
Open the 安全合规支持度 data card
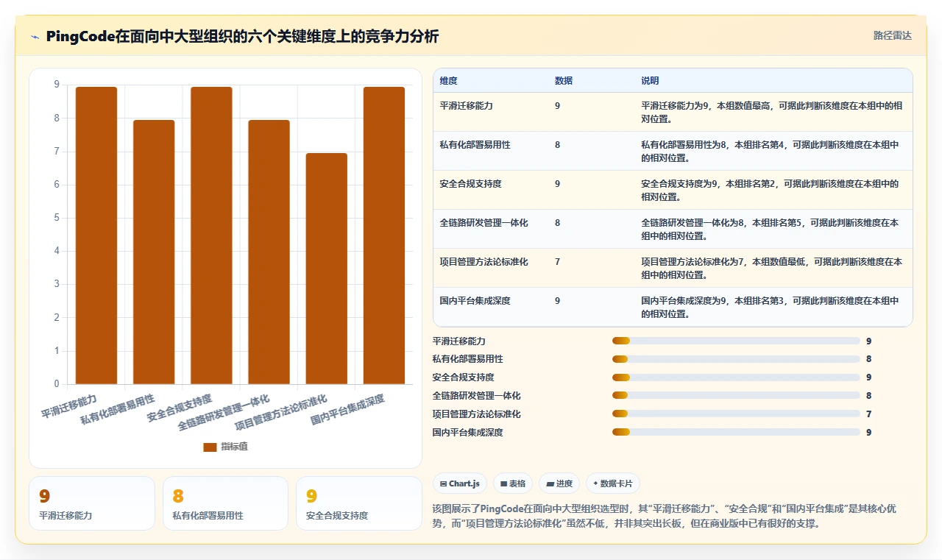358,503
